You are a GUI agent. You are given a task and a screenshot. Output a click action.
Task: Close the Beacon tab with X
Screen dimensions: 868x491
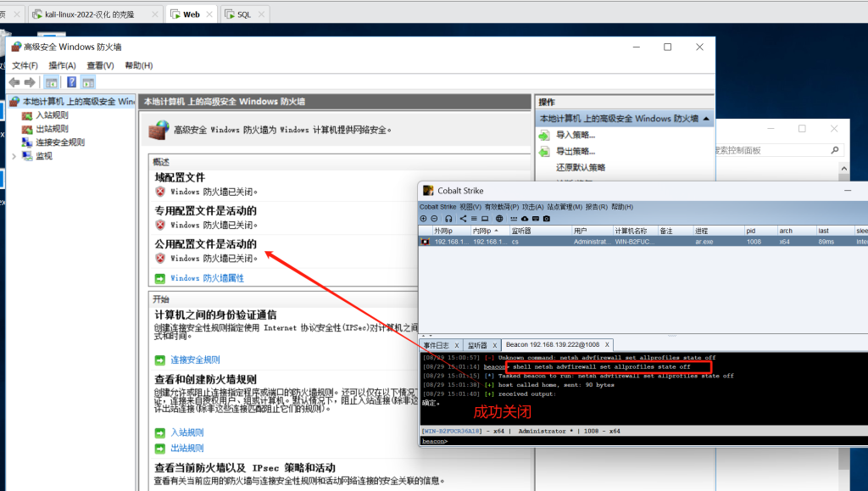click(607, 344)
